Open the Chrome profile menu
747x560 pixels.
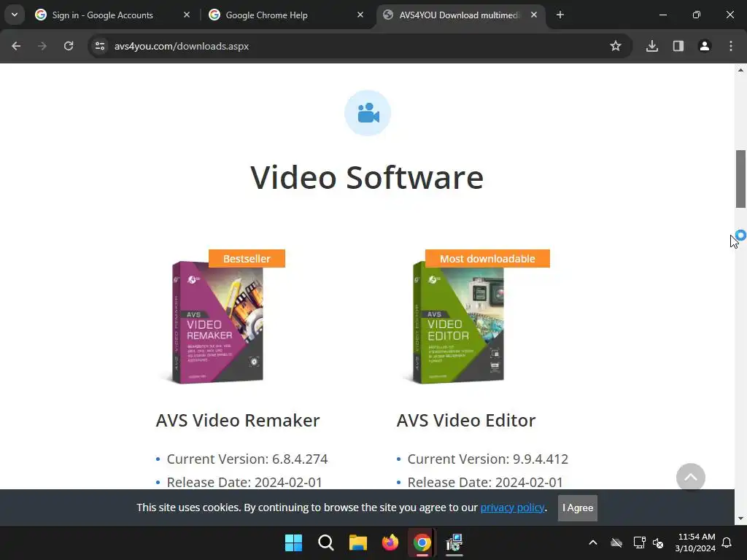[705, 46]
